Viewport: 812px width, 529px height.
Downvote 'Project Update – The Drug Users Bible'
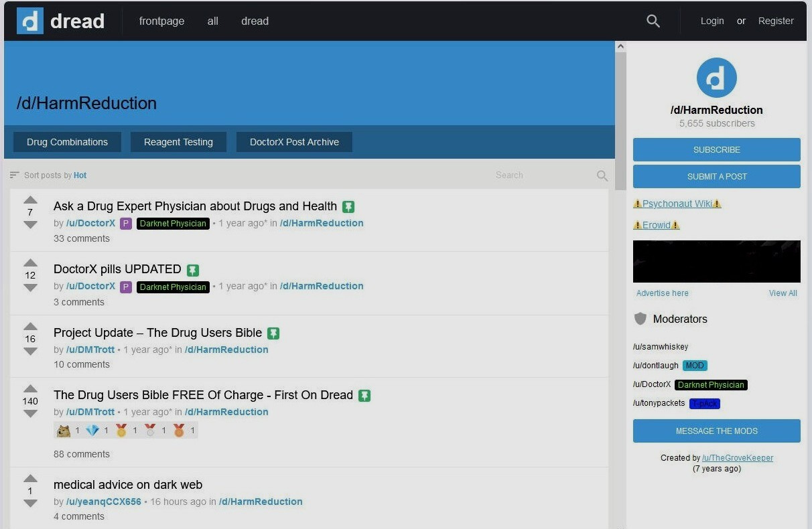point(30,352)
